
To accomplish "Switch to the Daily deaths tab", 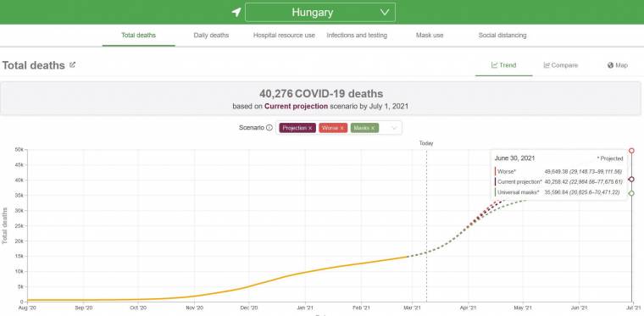I will click(x=211, y=36).
